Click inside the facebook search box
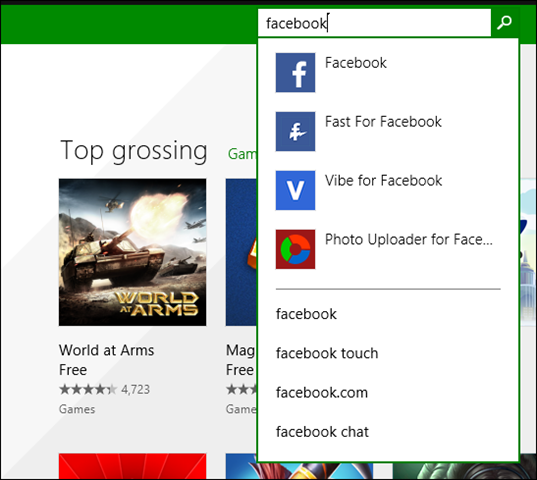 [x=374, y=23]
